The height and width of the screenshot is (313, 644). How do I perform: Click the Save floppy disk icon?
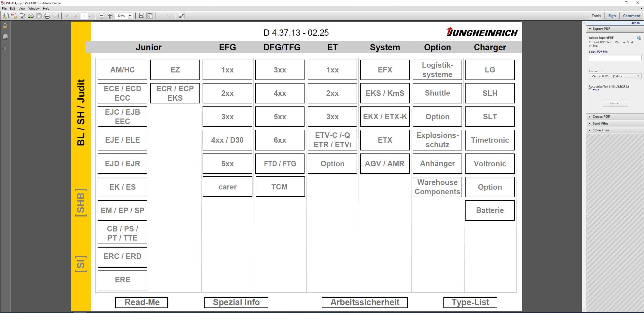pyautogui.click(x=39, y=16)
